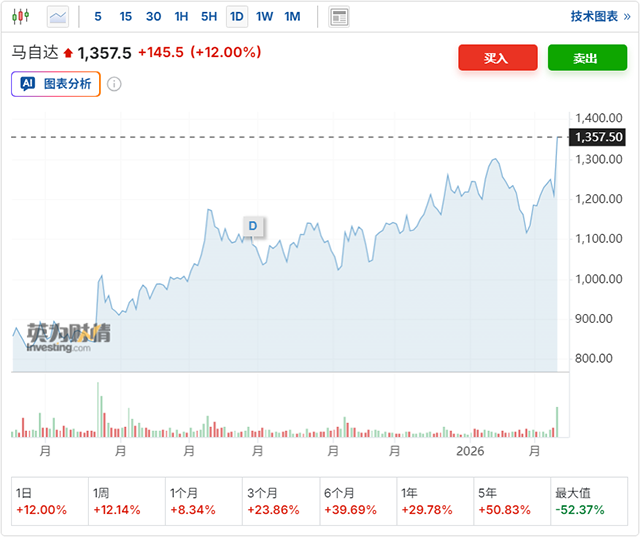Select 最大值 maximum range period

coord(588,502)
